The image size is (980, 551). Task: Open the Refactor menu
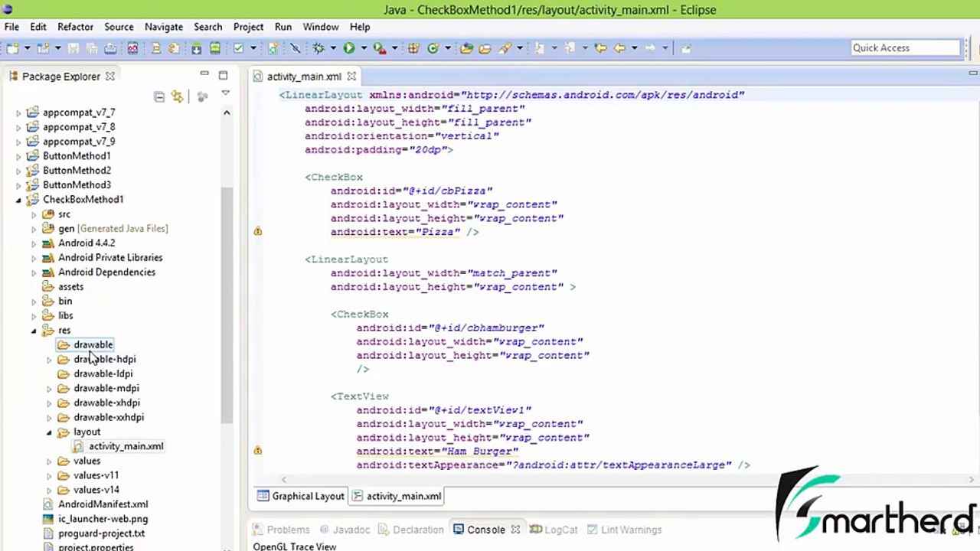coord(75,27)
